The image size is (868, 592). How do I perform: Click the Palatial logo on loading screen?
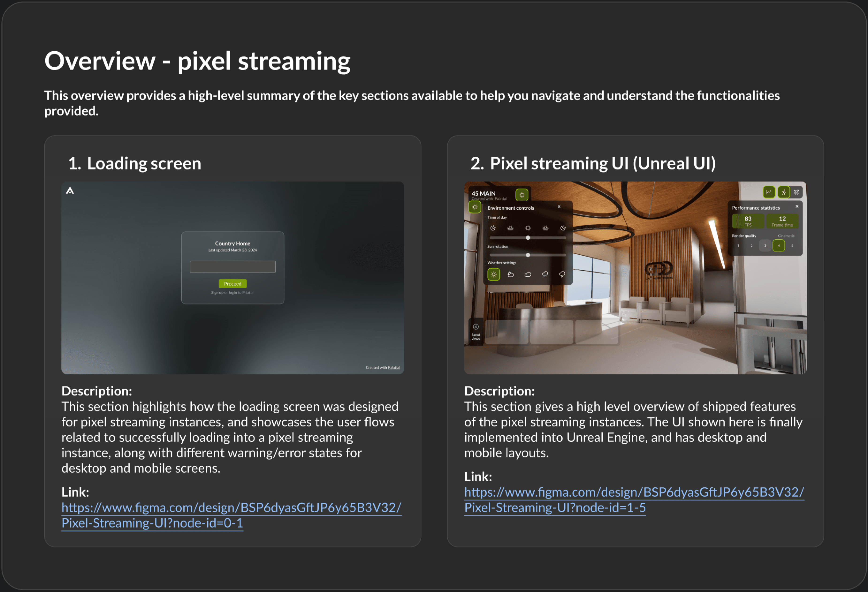coord(70,191)
